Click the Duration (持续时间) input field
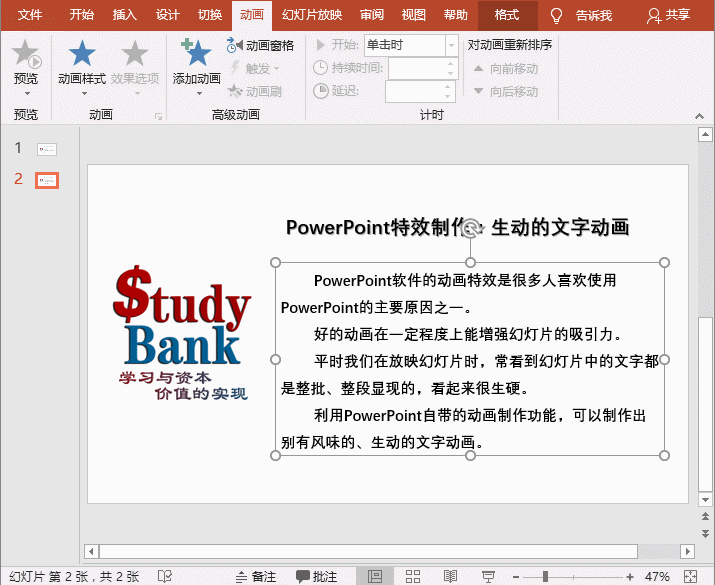 pyautogui.click(x=422, y=68)
